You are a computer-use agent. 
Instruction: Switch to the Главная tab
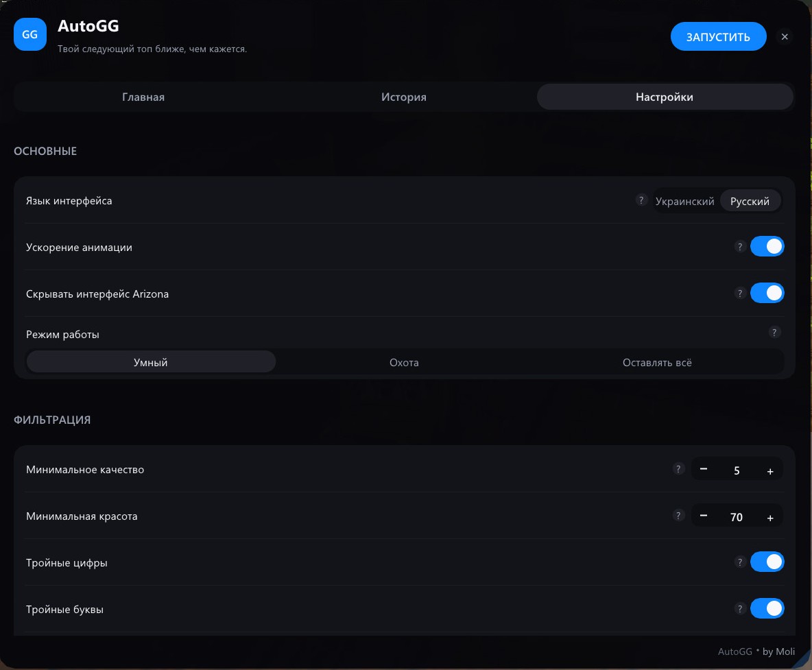[x=143, y=97]
